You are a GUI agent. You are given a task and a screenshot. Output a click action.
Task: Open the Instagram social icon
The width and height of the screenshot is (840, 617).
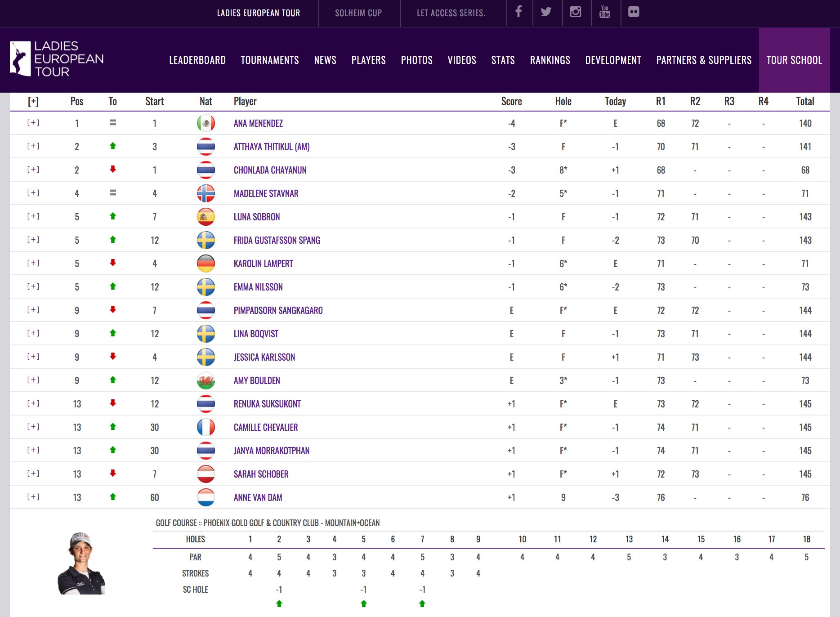click(576, 12)
